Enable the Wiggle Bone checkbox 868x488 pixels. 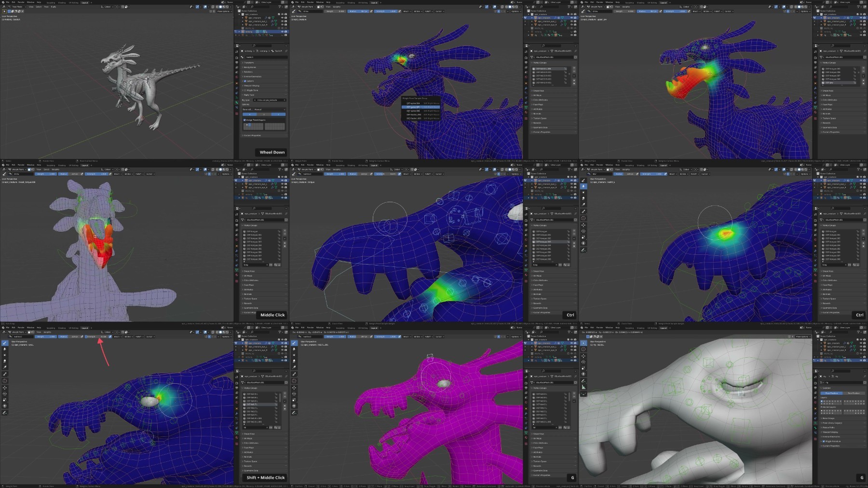(x=245, y=90)
